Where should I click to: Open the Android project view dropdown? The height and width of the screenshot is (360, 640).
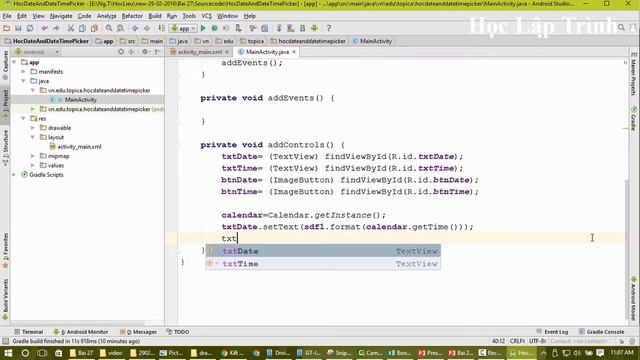[x=37, y=52]
